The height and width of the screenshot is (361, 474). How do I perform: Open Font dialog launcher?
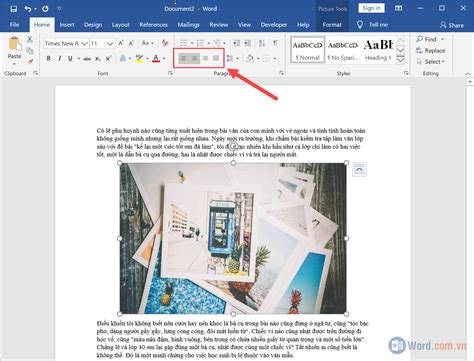[170, 73]
